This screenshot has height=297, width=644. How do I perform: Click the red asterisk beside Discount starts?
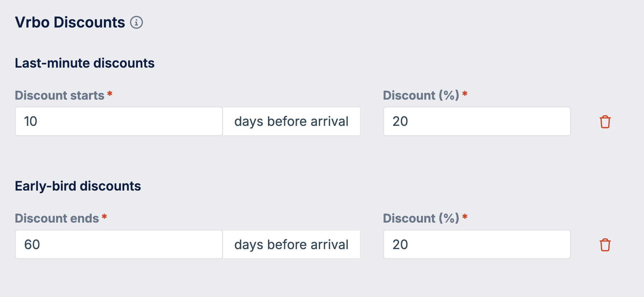[x=110, y=94]
